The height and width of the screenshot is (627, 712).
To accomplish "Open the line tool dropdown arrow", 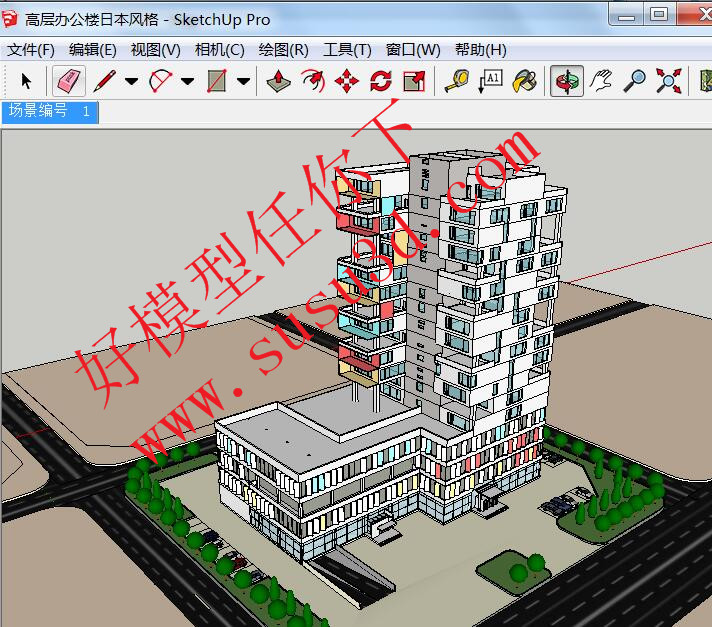I will click(x=132, y=82).
